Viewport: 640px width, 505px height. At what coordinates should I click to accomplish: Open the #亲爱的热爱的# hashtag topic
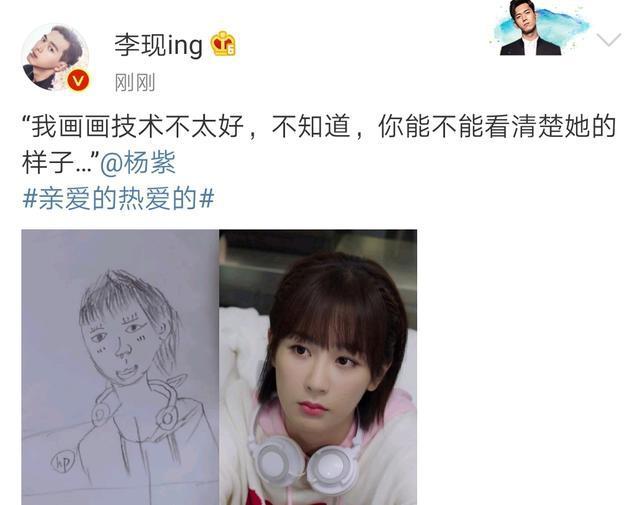pos(118,198)
